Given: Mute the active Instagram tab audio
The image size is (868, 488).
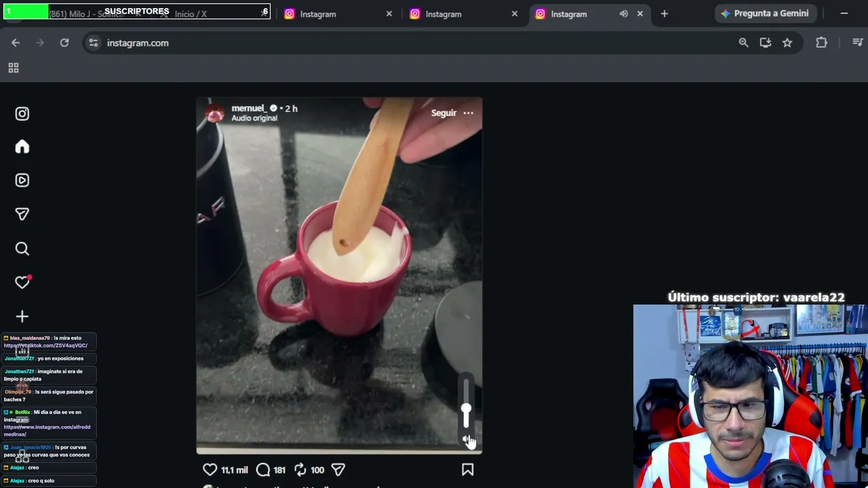Looking at the screenshot, I should pos(624,14).
